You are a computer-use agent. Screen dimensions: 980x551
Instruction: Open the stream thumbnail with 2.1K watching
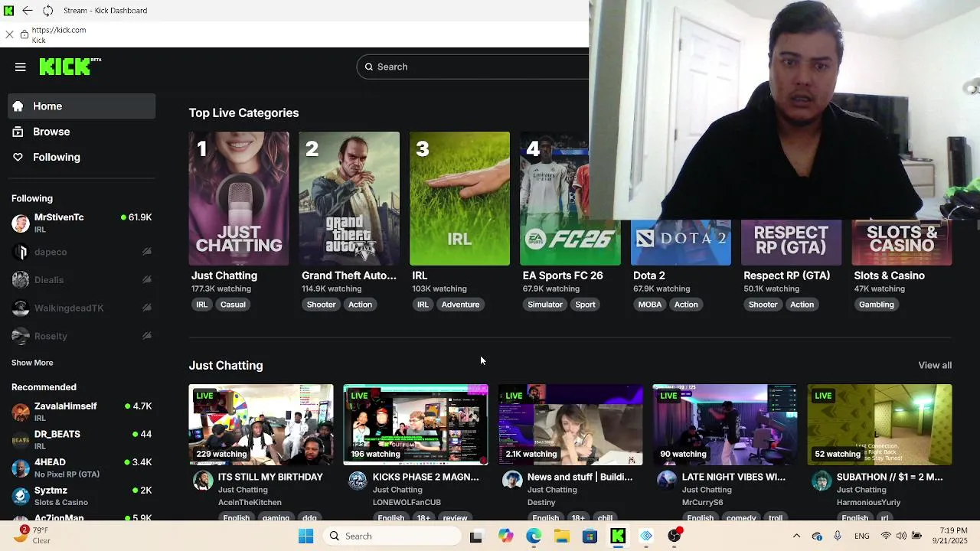pyautogui.click(x=570, y=425)
